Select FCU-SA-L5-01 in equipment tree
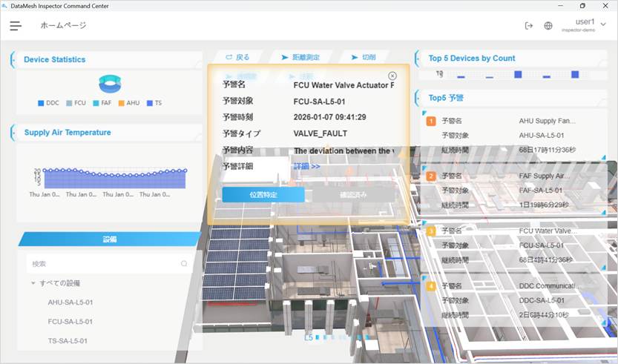 [70, 322]
